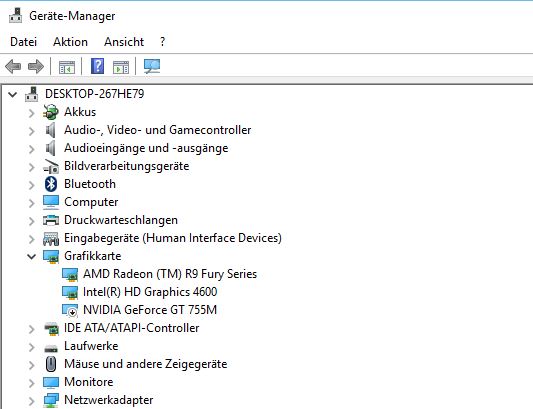533x409 pixels.
Task: Click the Mäuse und andere Zeigegeräte icon
Action: [51, 364]
